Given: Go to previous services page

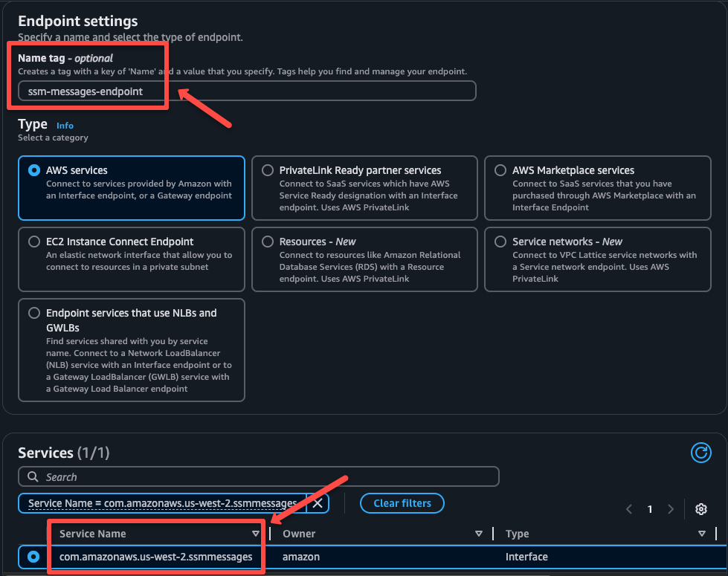Looking at the screenshot, I should click(x=629, y=509).
